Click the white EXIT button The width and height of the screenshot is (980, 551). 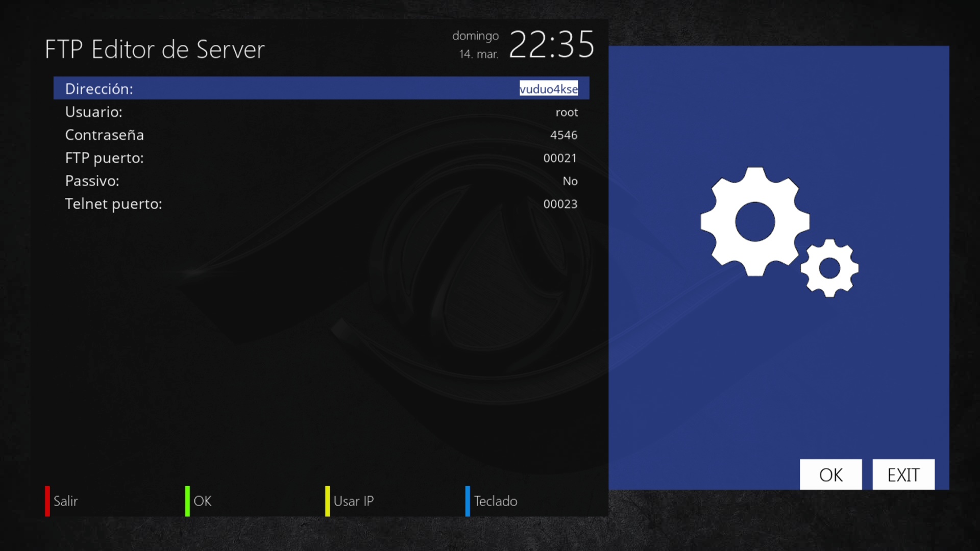pyautogui.click(x=903, y=474)
